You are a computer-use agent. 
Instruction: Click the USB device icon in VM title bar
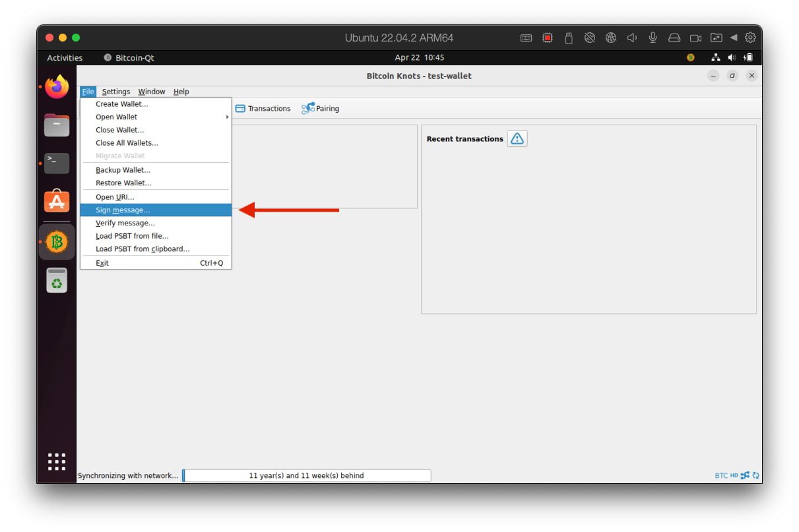point(569,38)
